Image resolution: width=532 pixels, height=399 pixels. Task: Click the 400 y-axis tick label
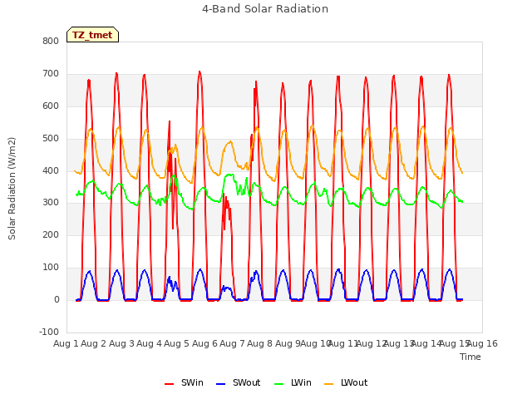(51, 170)
